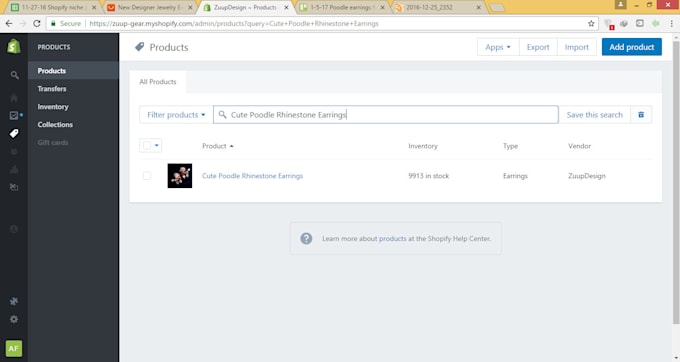This screenshot has width=680, height=362.
Task: Check the Cute Poodle Rhinestone Earrings row checkbox
Action: pos(147,176)
